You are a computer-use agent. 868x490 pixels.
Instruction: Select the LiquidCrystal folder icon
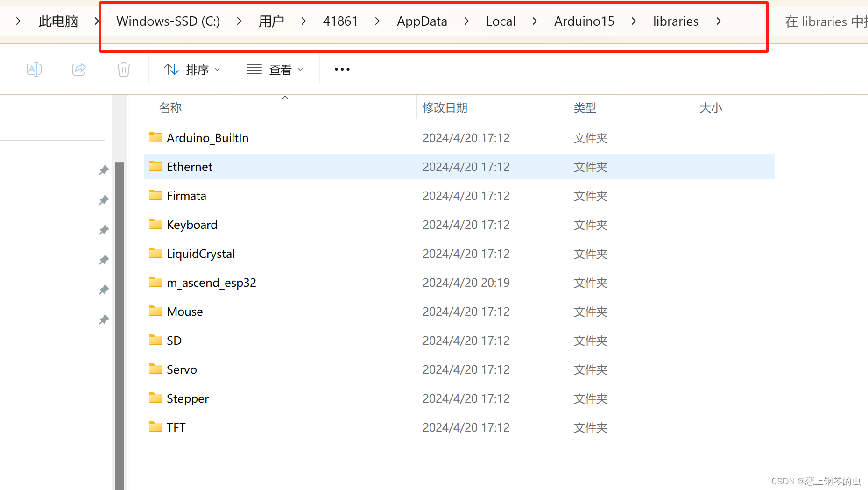click(x=155, y=253)
